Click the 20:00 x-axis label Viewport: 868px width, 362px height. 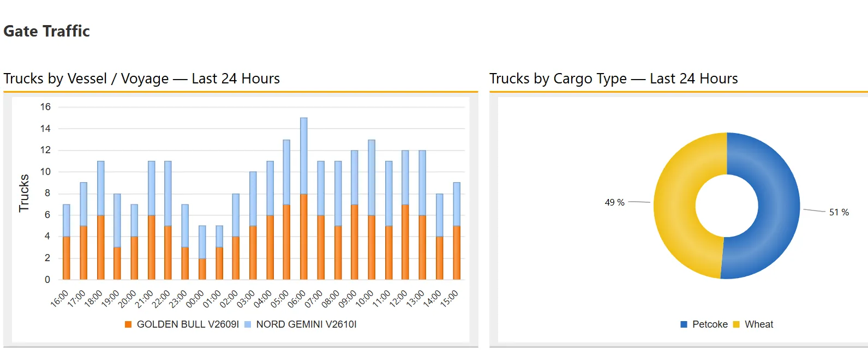click(127, 298)
